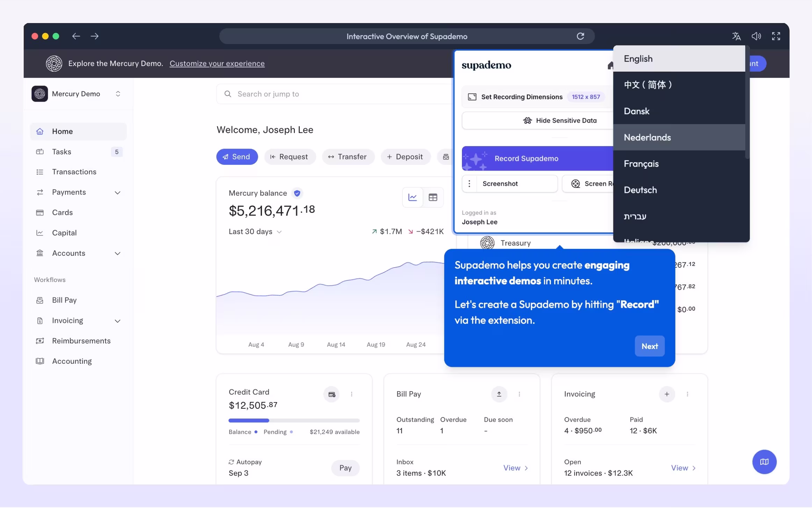Screen dimensions: 812x508
Task: Switch balance view to line chart
Action: 413,197
